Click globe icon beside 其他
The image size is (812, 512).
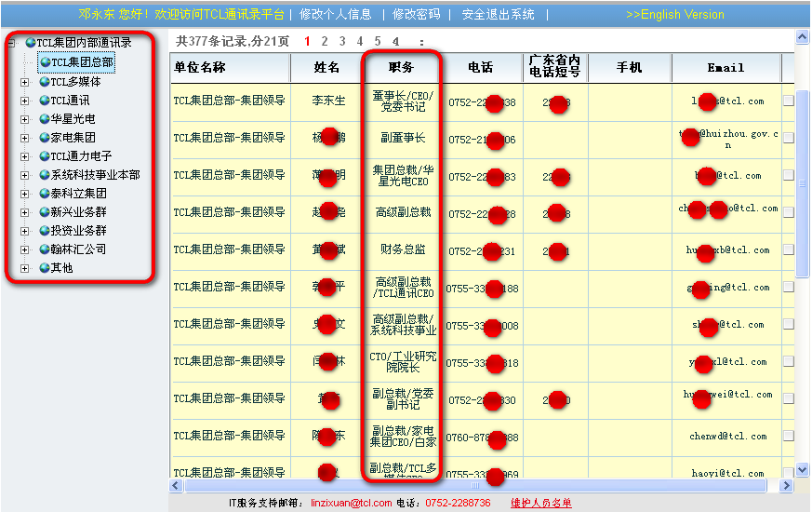[45, 268]
